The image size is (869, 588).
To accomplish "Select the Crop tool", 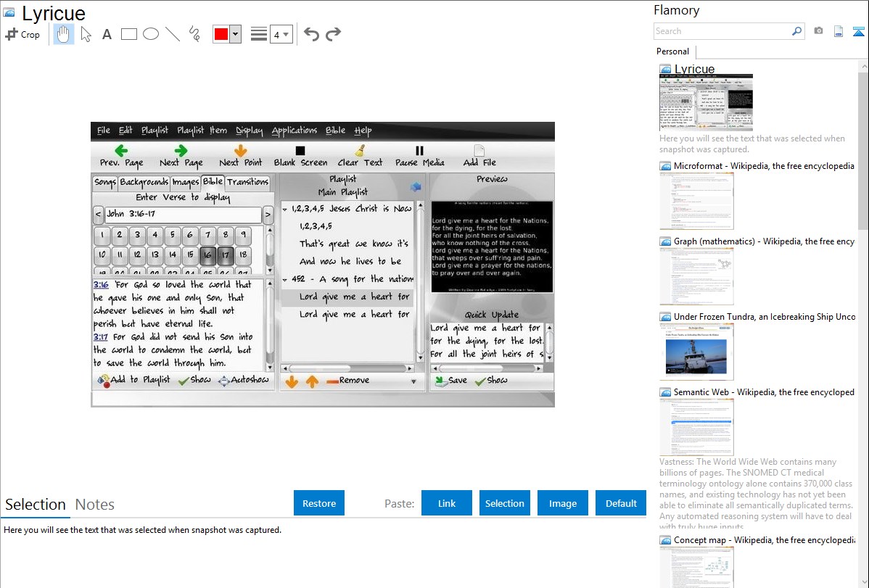I will point(22,34).
